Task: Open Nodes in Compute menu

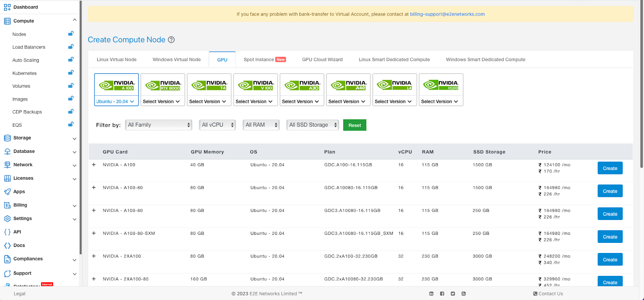Action: tap(19, 35)
